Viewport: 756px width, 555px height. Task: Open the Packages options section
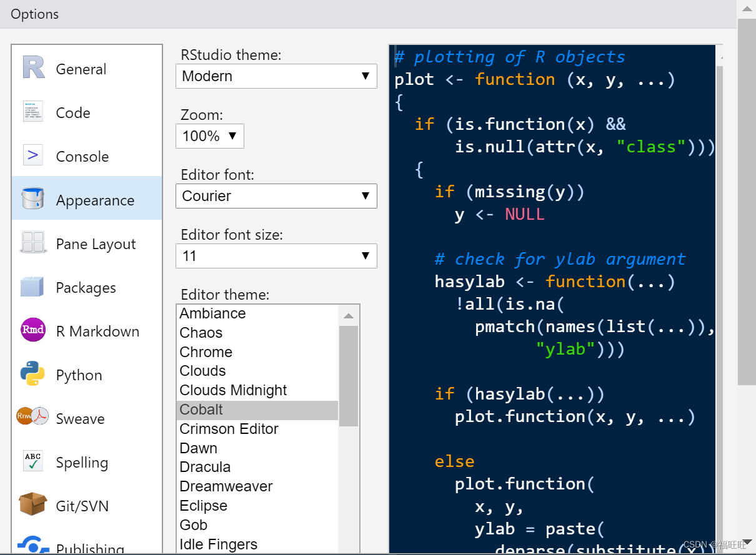click(x=87, y=287)
